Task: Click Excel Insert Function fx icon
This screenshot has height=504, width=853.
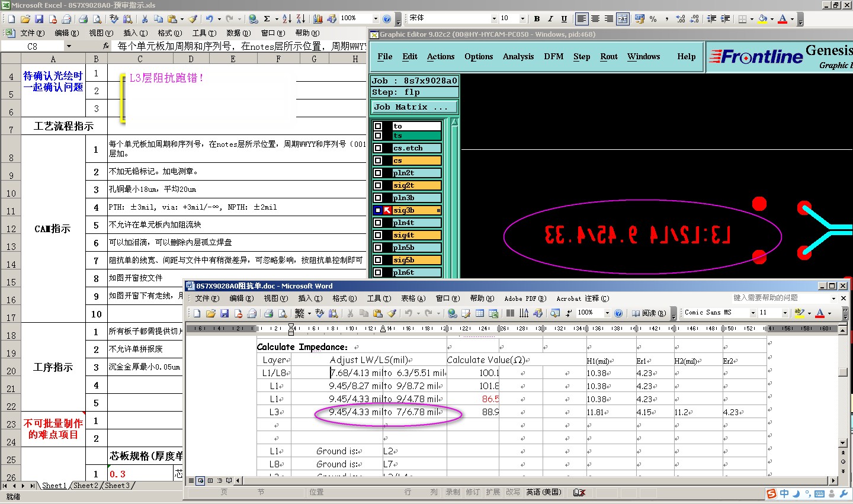Action: click(x=106, y=46)
